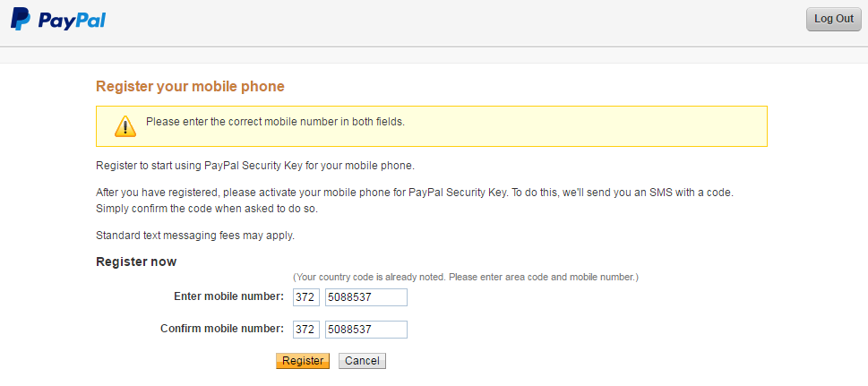Click the "Please enter the correct mobile number" warning text
Viewport: 868px width, 386px height.
tap(275, 121)
